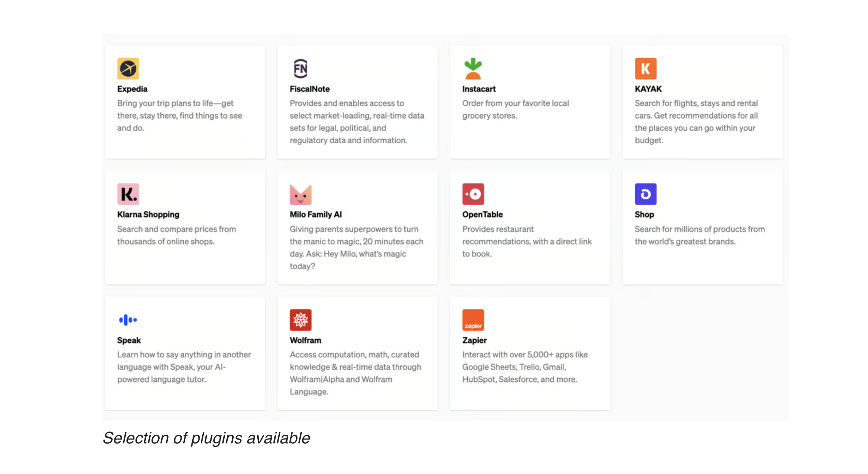Click the OpenTable title link
The image size is (868, 474).
coord(482,214)
